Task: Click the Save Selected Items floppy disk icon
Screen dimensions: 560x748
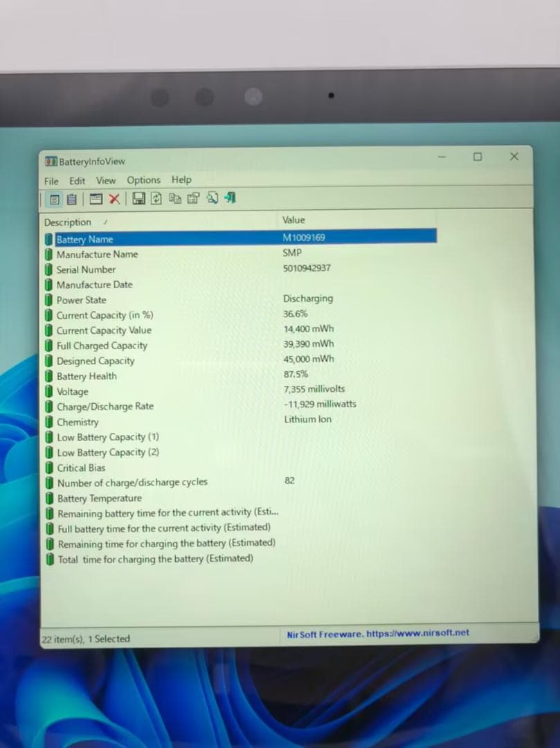Action: point(141,199)
